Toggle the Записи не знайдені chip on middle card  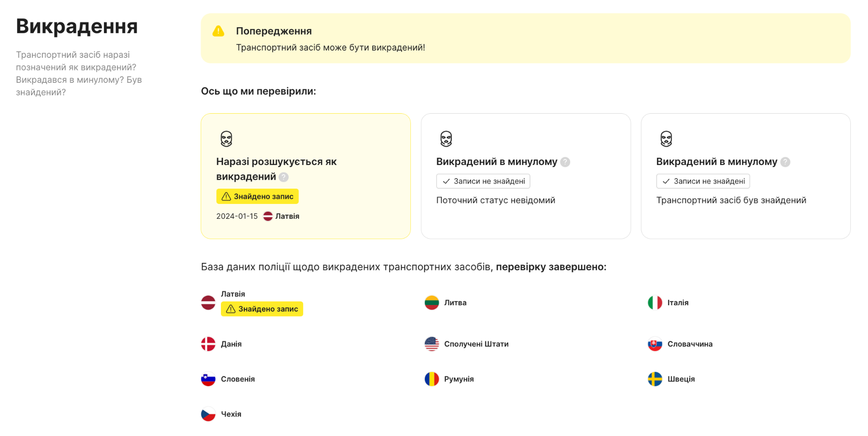(483, 181)
